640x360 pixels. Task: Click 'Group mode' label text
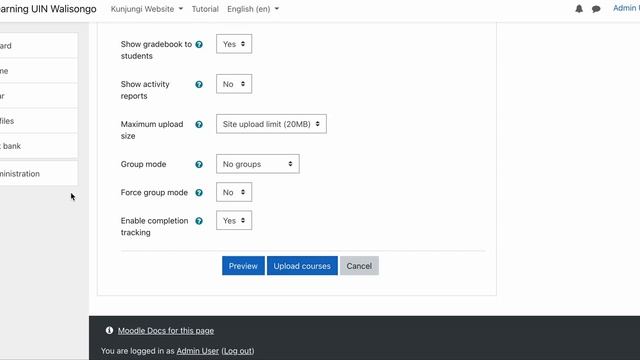143,164
